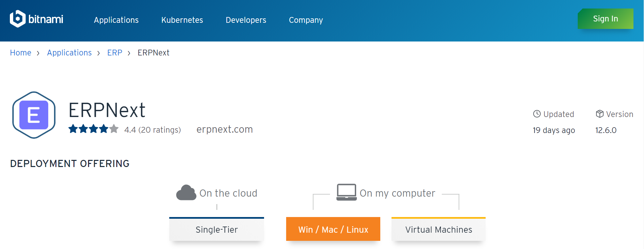Open Applications breadcrumb link
Viewport: 644px width, 249px height.
(69, 53)
